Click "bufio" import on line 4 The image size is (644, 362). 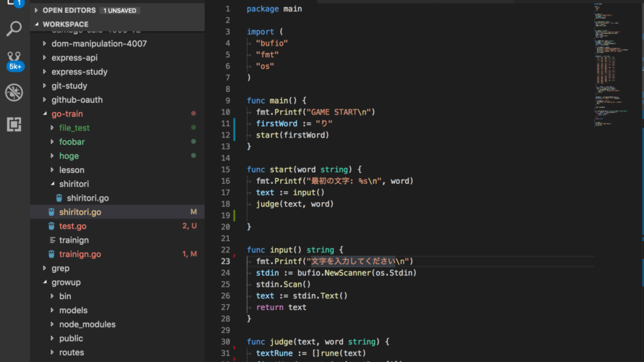[x=271, y=43]
